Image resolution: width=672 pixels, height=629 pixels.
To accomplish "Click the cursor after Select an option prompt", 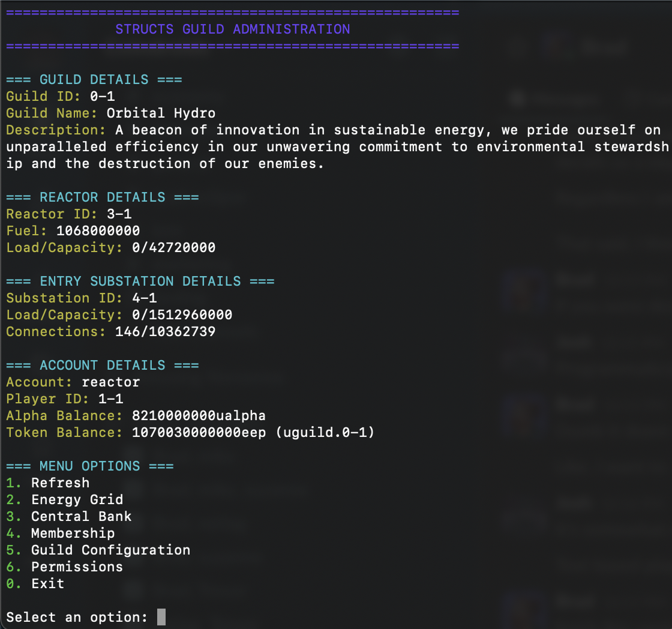I will click(x=161, y=617).
